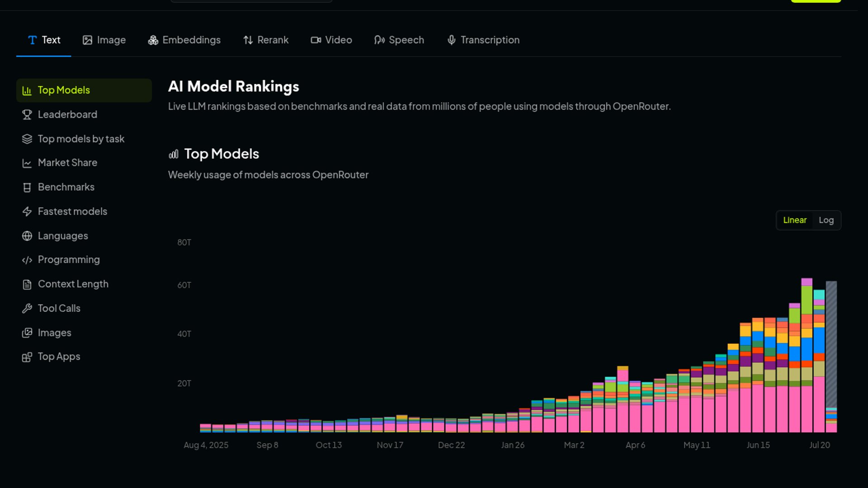
Task: Click the Leaderboard trophy icon
Action: (27, 115)
